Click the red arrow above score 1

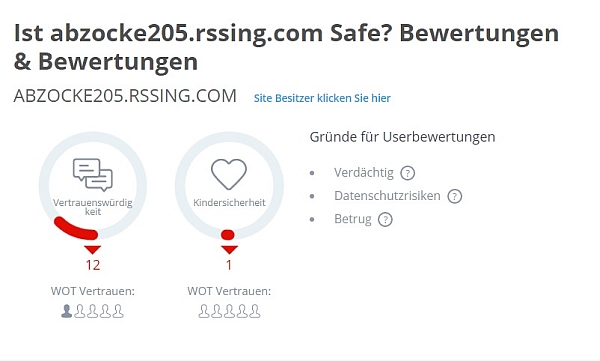coord(229,250)
